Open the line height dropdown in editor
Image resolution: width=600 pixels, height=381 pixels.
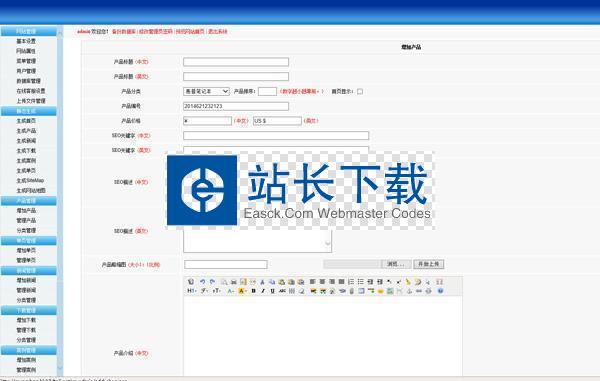click(x=292, y=291)
